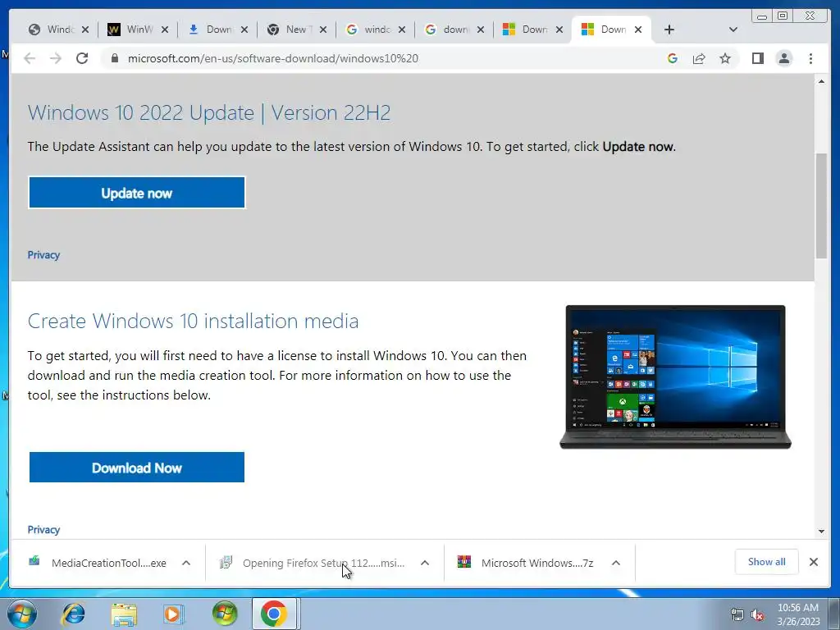This screenshot has width=840, height=630.
Task: Close the downloads bar
Action: [x=813, y=562]
